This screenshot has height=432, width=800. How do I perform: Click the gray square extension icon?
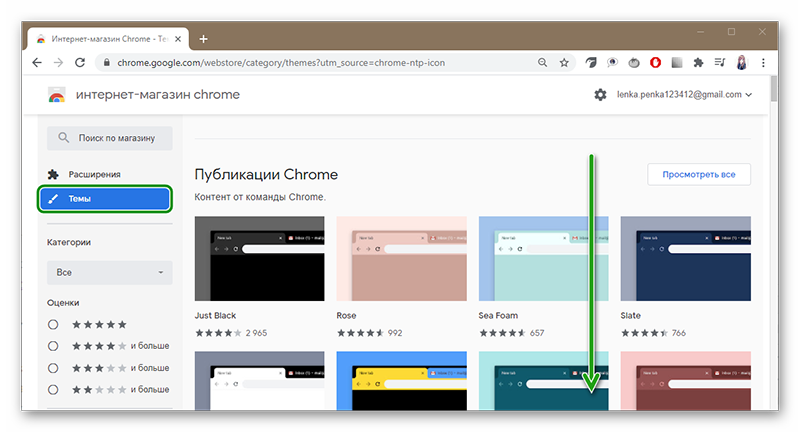677,63
